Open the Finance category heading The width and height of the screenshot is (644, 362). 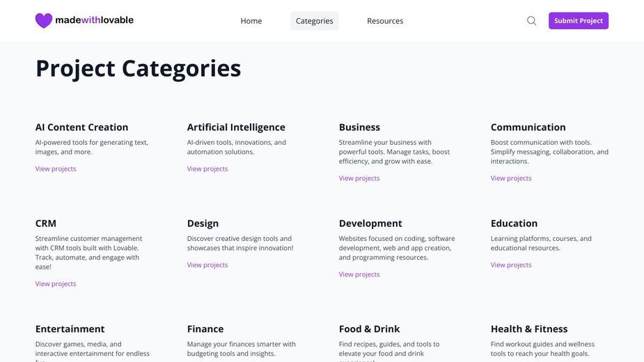pos(205,329)
